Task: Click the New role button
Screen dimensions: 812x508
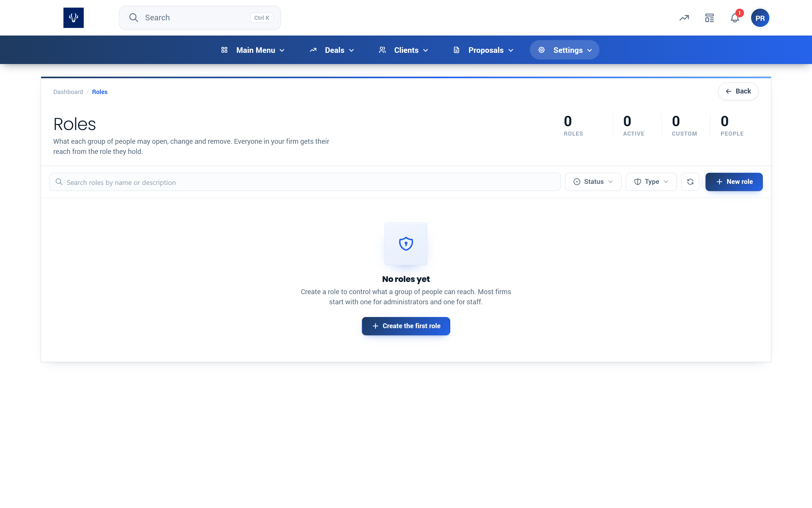Action: [734, 182]
